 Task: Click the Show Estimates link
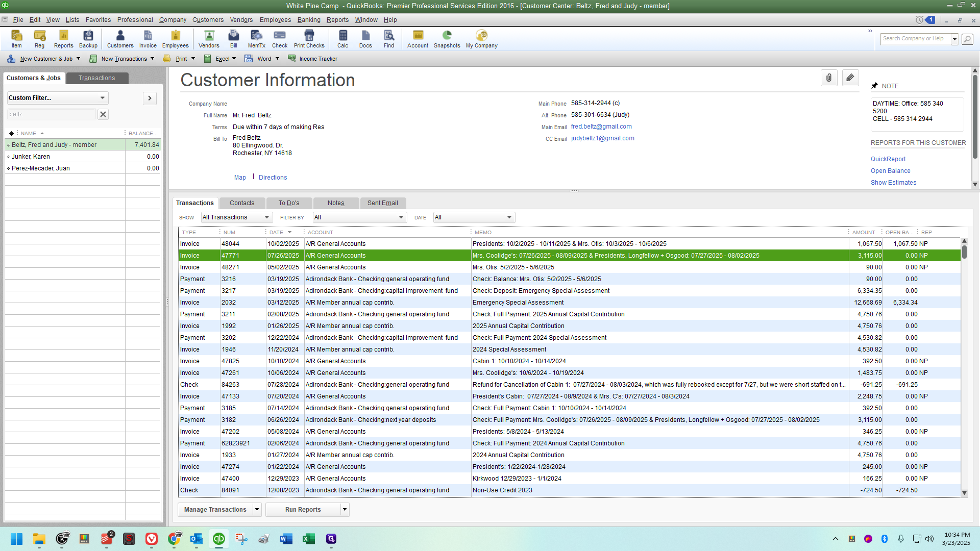(893, 183)
